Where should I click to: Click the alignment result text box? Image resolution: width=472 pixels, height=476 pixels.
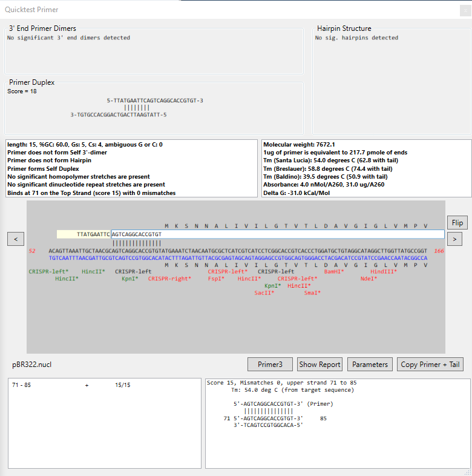[x=338, y=423]
